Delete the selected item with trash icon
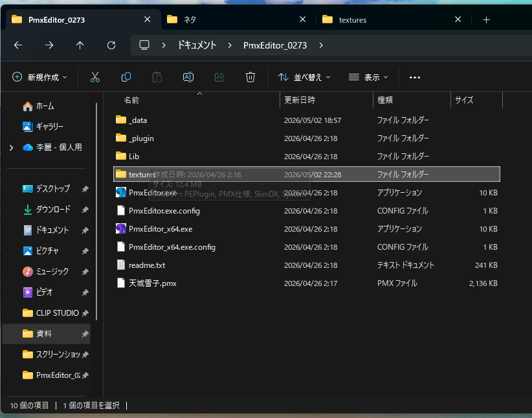 [250, 78]
